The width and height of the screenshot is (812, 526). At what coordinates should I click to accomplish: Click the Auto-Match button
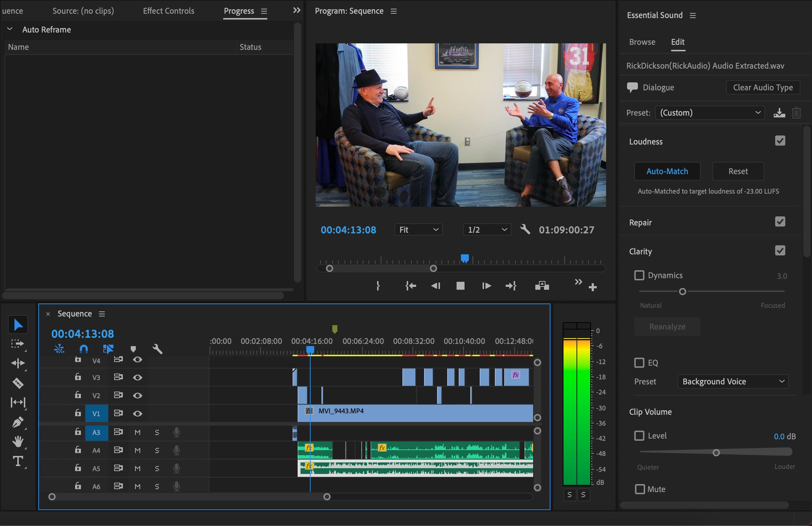pos(667,171)
